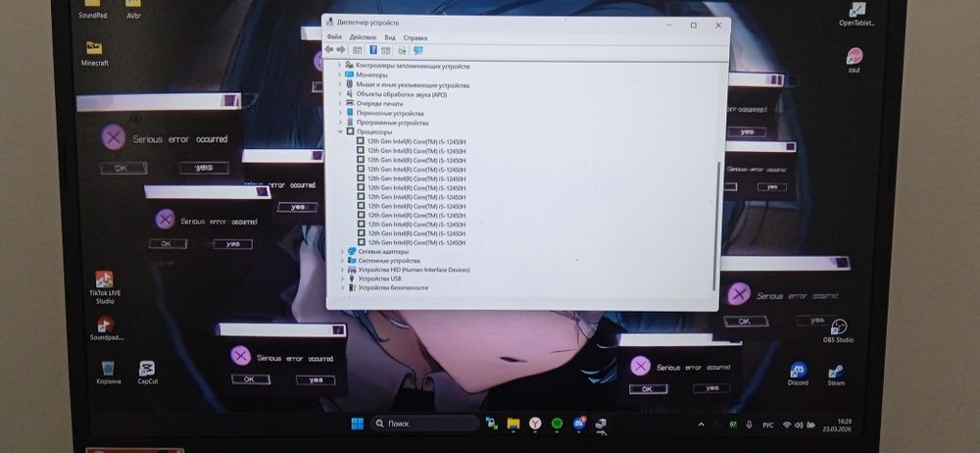Expand the Сетевые адаптеры node
This screenshot has width=980, height=453.
341,251
